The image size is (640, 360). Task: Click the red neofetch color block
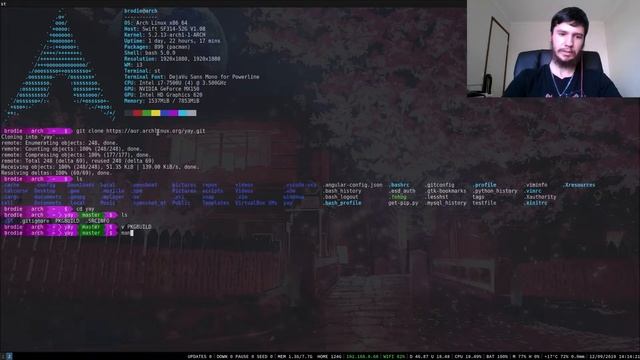pos(138,113)
